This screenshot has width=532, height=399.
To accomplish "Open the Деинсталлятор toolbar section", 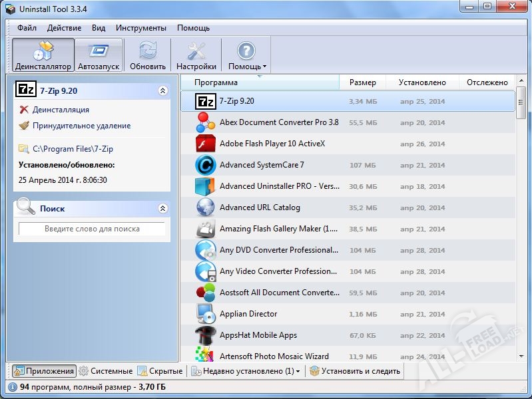I will 43,55.
